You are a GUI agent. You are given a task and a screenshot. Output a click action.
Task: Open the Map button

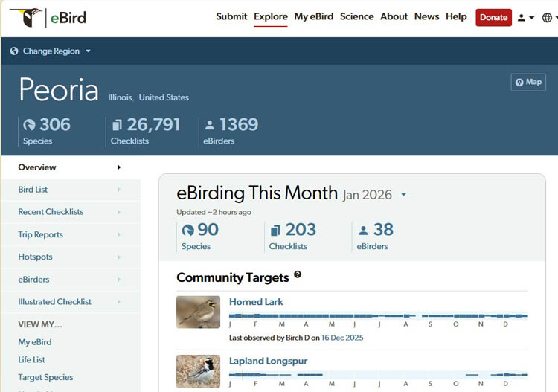[x=528, y=83]
